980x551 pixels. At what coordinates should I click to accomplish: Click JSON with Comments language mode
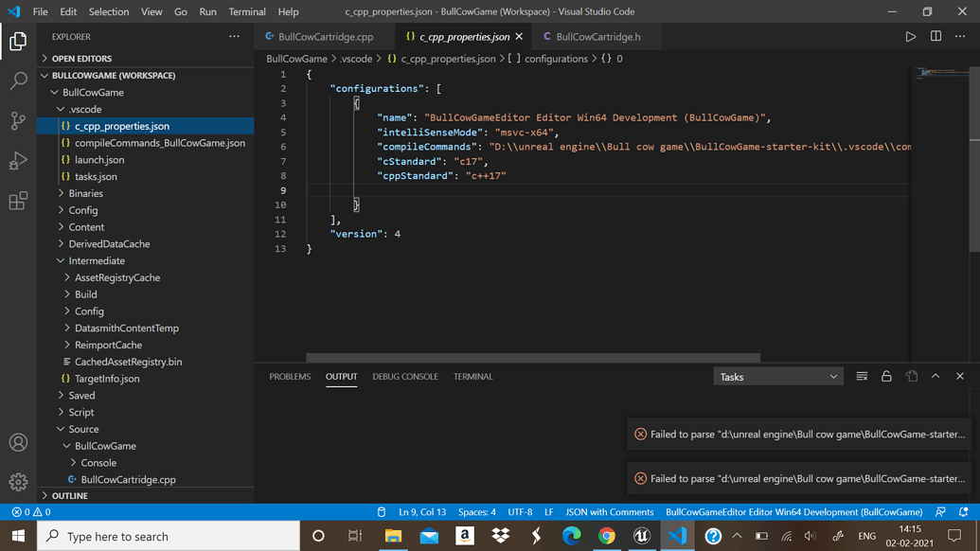coord(609,511)
